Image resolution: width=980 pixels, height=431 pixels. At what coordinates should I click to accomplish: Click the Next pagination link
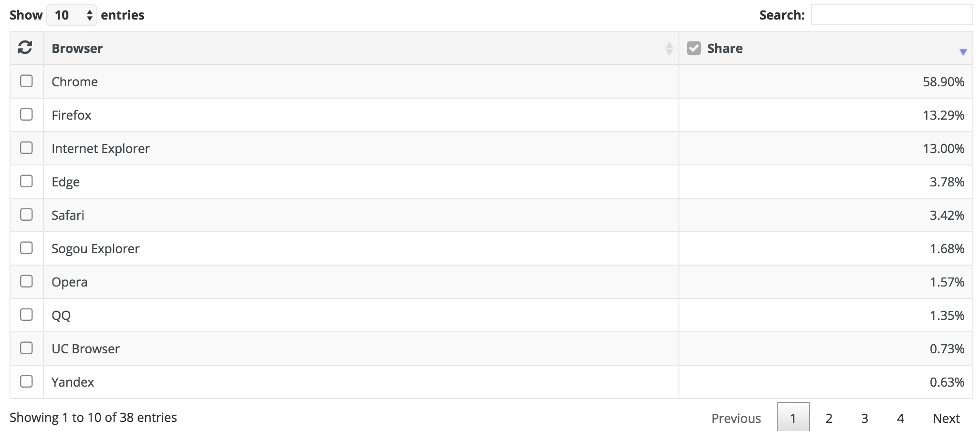(946, 418)
